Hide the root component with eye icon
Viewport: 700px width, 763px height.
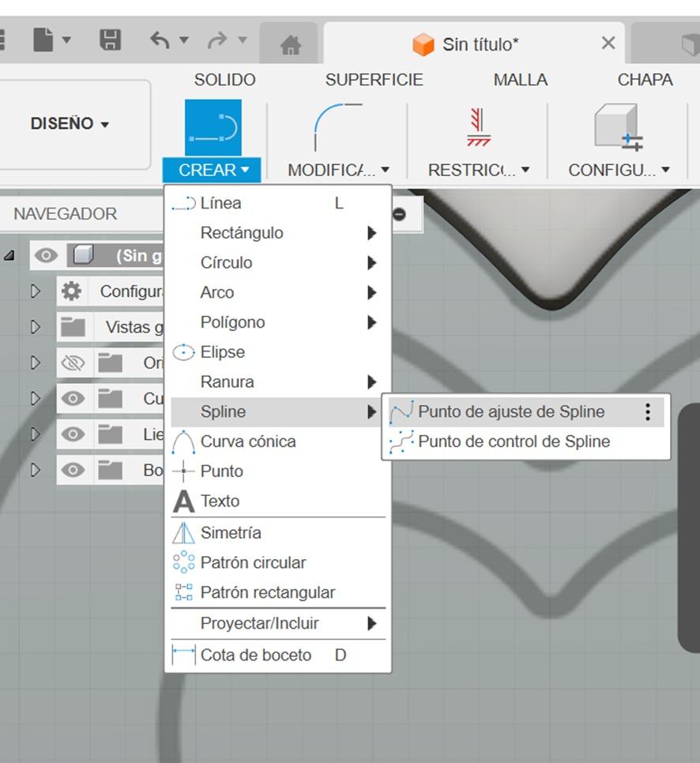click(x=47, y=256)
